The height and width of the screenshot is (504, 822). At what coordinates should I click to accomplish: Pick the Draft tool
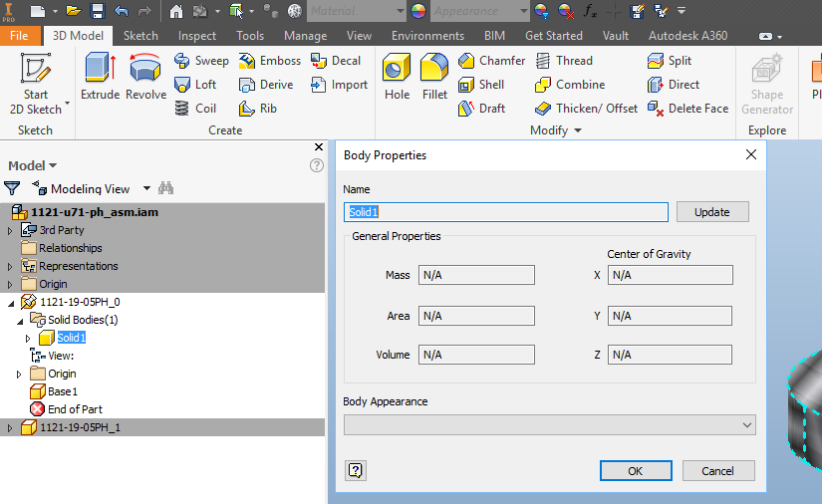pyautogui.click(x=481, y=109)
